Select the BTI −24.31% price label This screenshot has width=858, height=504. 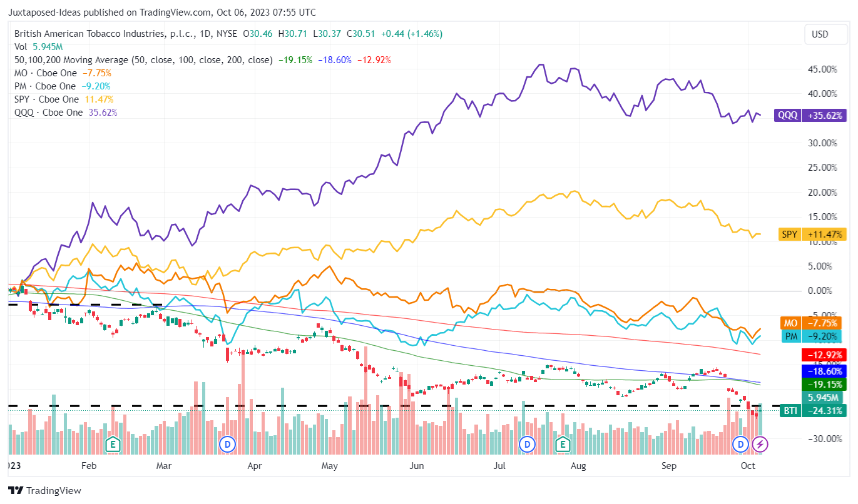coord(814,411)
